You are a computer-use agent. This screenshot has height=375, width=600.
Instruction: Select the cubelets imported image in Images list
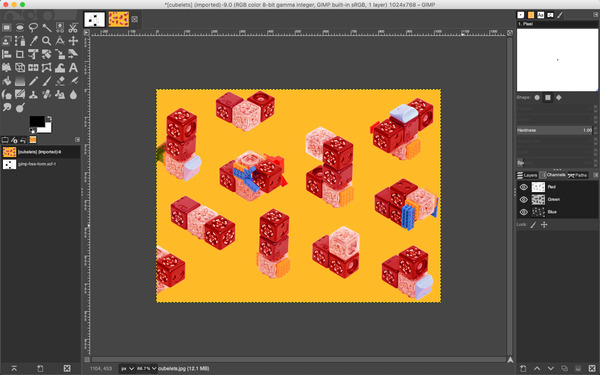pyautogui.click(x=40, y=152)
